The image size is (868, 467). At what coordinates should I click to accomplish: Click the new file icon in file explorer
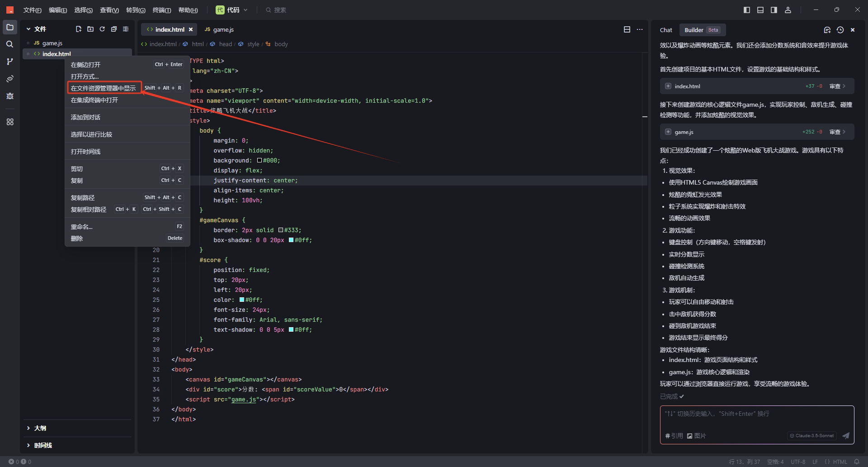79,29
